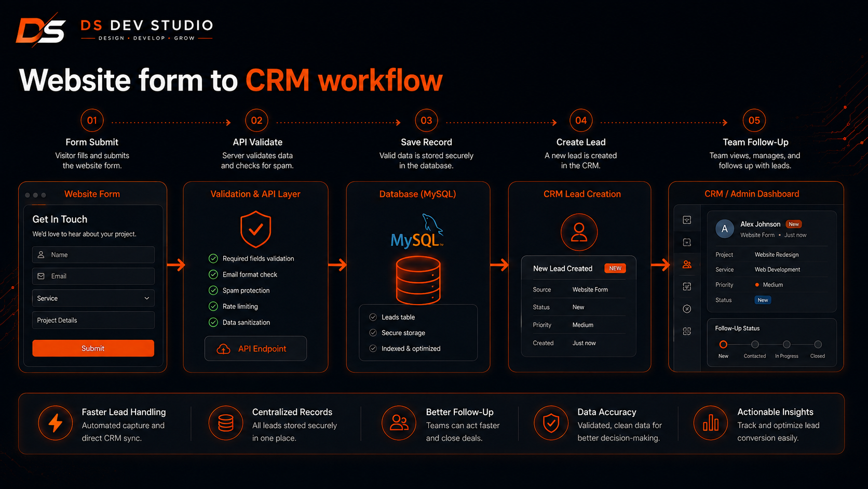Select the Closed follow-up status node

click(x=818, y=344)
